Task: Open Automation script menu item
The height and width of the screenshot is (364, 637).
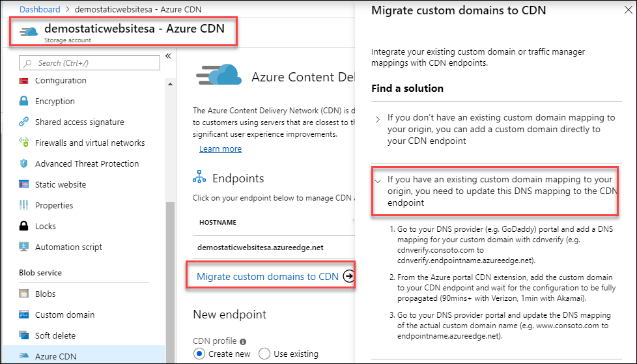Action: tap(68, 247)
